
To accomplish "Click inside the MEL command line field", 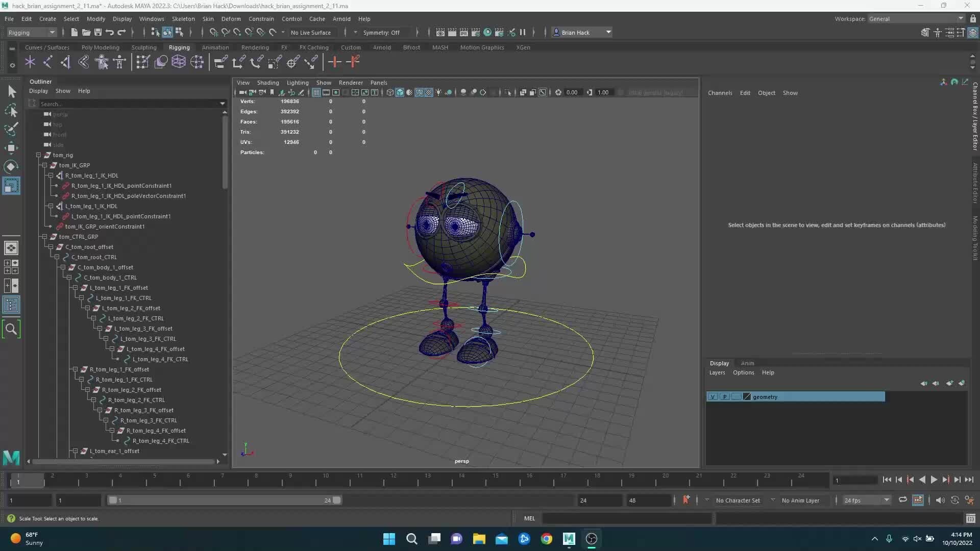I will pos(628,518).
